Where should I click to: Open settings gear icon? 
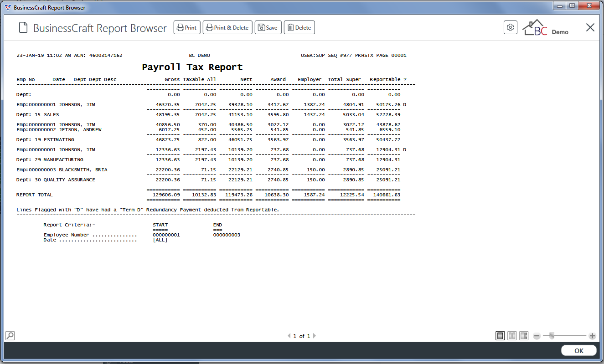(511, 27)
